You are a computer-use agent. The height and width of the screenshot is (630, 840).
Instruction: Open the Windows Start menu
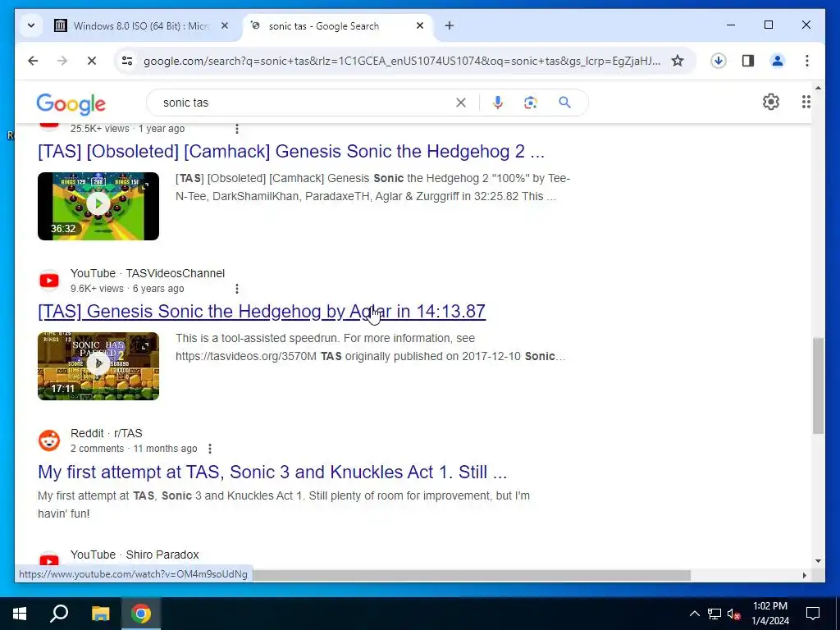coord(20,614)
